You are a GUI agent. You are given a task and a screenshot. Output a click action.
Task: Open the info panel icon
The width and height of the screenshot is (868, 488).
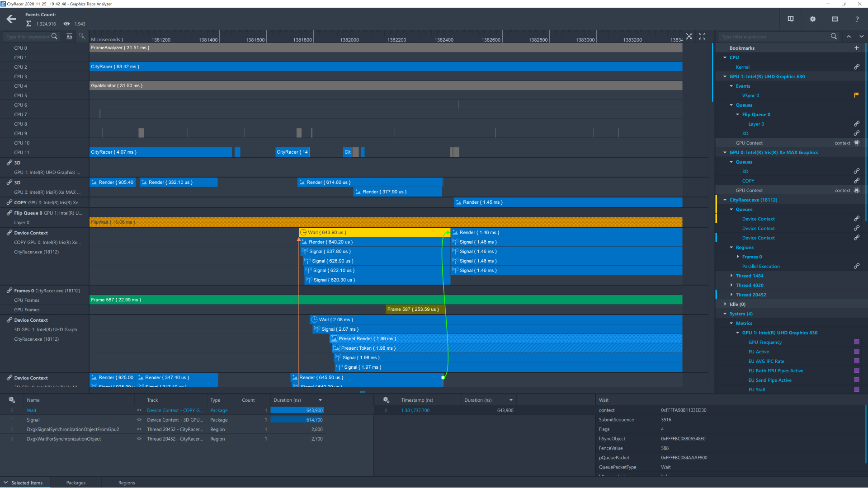click(x=791, y=19)
